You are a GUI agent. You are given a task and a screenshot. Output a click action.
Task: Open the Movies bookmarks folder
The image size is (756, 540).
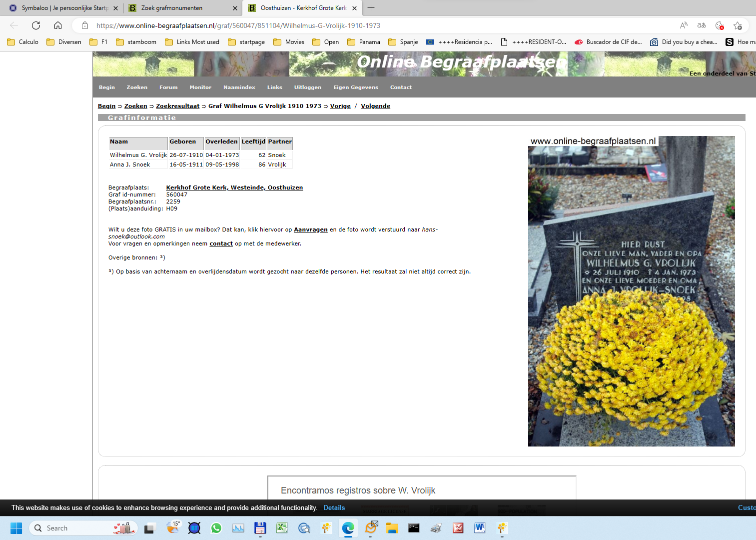click(x=289, y=42)
